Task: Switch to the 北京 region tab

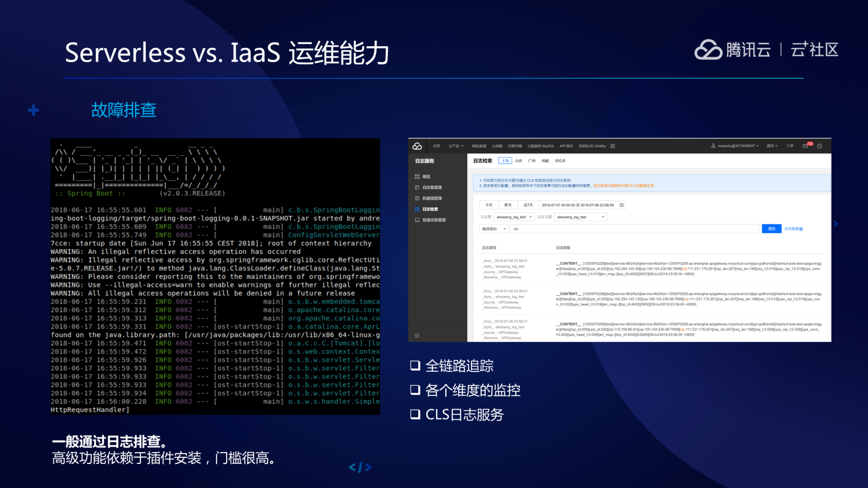Action: tap(518, 161)
